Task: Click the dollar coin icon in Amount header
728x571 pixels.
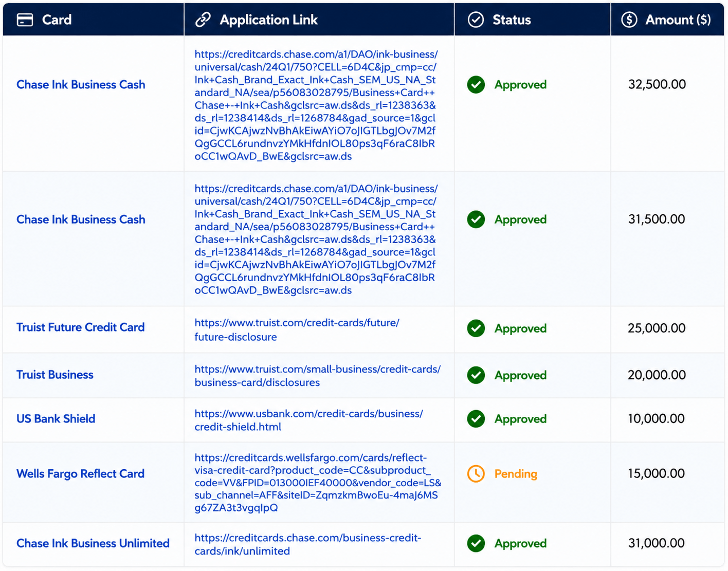Action: (629, 20)
